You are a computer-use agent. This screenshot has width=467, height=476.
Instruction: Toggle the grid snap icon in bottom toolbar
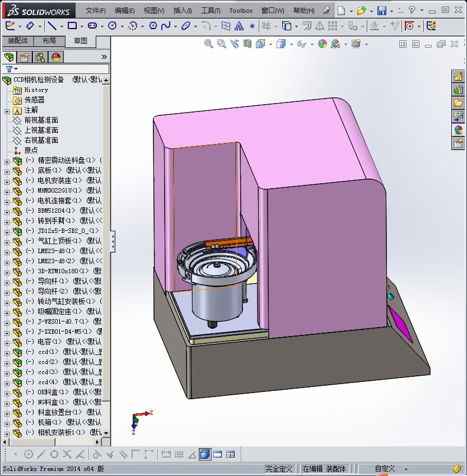point(179,454)
